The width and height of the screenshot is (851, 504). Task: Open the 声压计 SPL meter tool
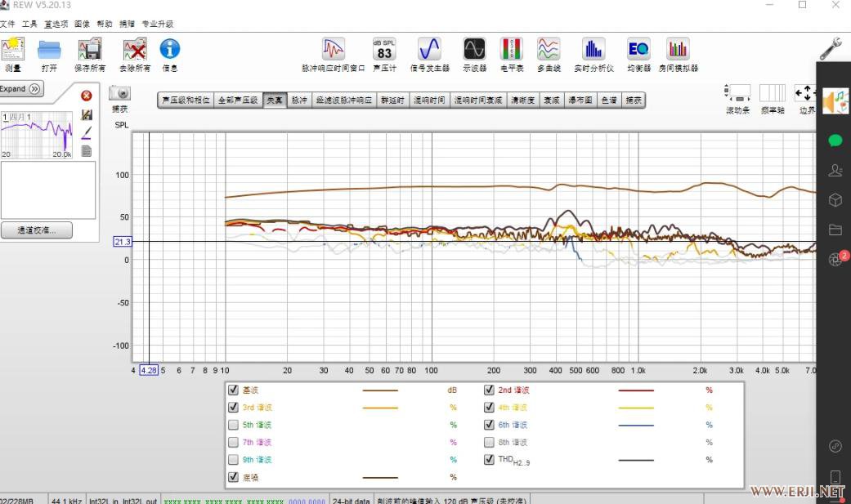coord(384,51)
